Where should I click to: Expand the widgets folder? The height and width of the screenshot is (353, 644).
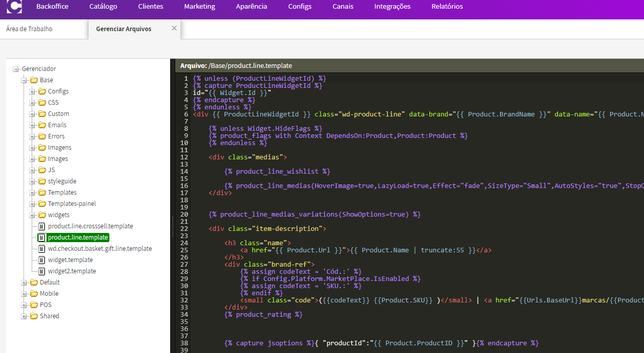click(x=32, y=215)
